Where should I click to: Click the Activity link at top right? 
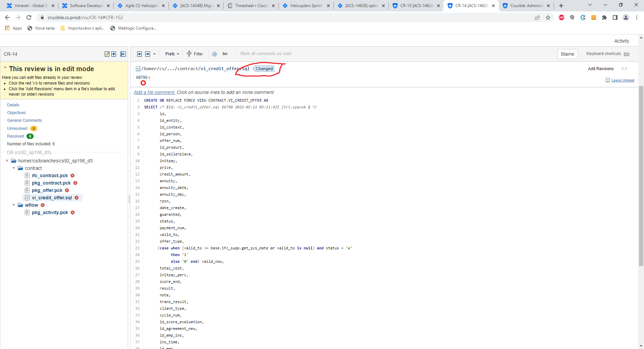click(x=622, y=41)
